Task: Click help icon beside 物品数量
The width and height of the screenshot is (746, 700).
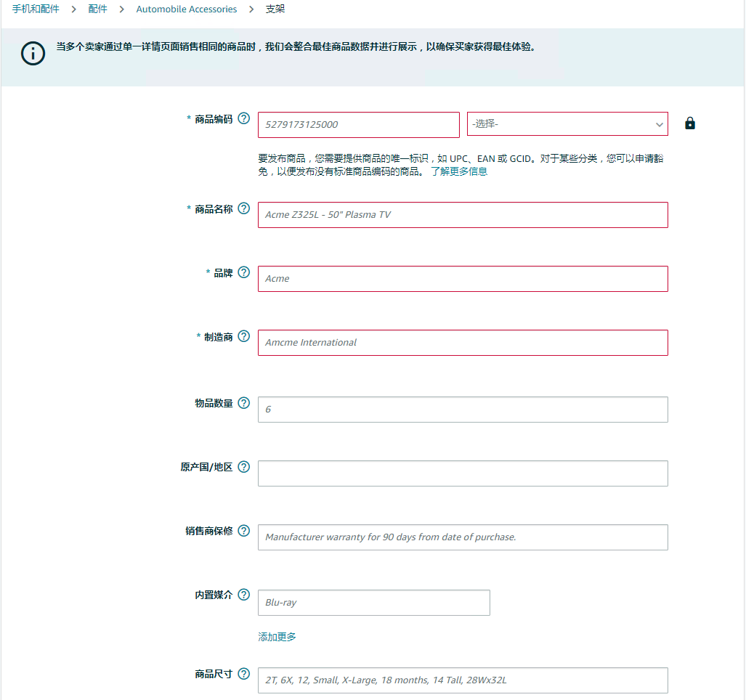Action: pos(243,403)
